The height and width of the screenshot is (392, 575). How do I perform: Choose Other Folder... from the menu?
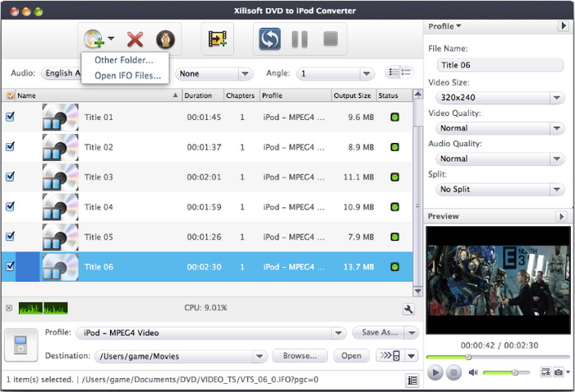[124, 60]
